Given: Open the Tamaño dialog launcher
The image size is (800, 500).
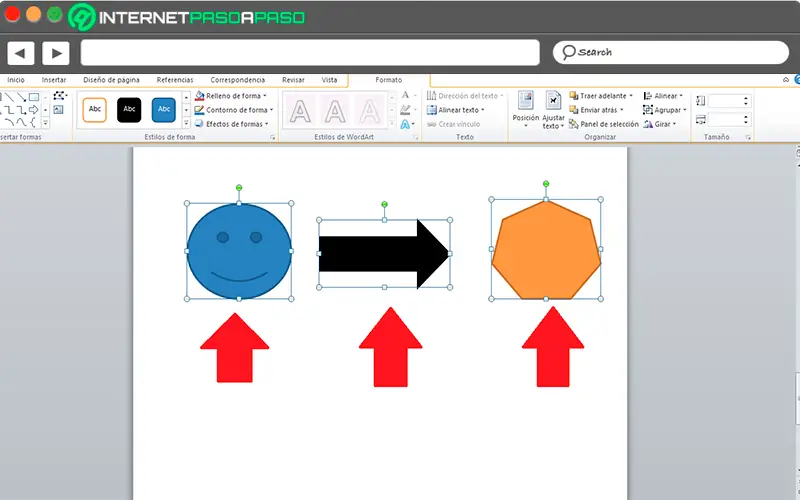Looking at the screenshot, I should click(x=748, y=137).
